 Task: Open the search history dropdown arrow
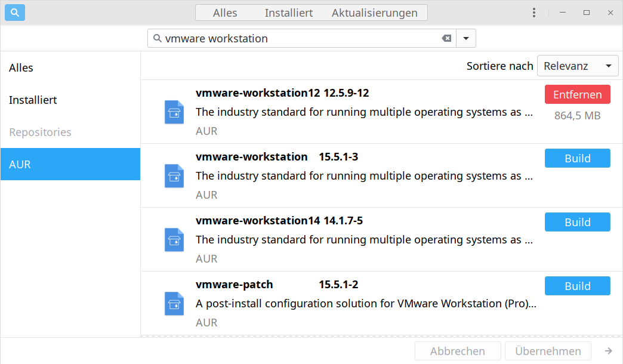point(466,39)
